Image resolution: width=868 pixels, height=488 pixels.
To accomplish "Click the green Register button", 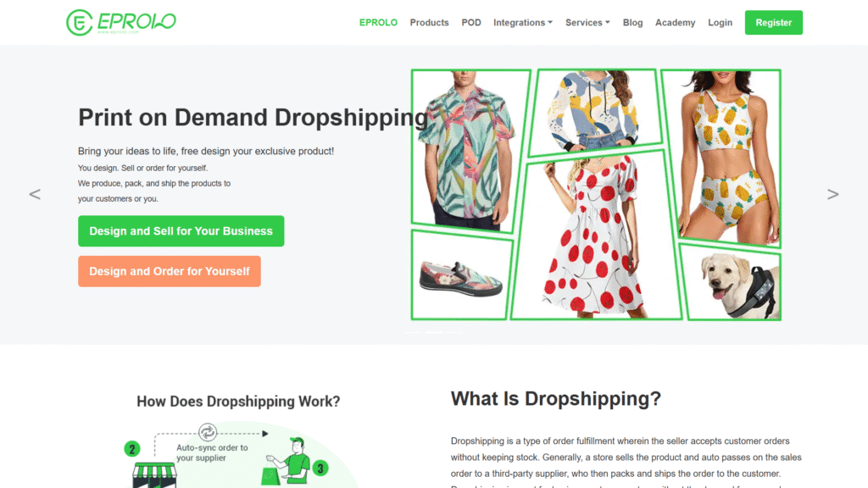I will pyautogui.click(x=773, y=23).
